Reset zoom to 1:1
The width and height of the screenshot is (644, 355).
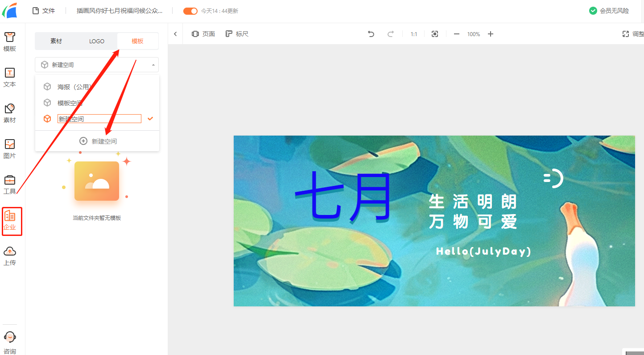point(414,34)
